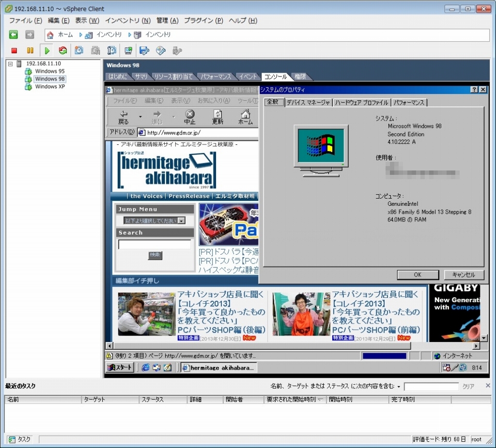Click hermitage akihabara taskbar button
Image resolution: width=496 pixels, height=448 pixels.
tap(218, 368)
